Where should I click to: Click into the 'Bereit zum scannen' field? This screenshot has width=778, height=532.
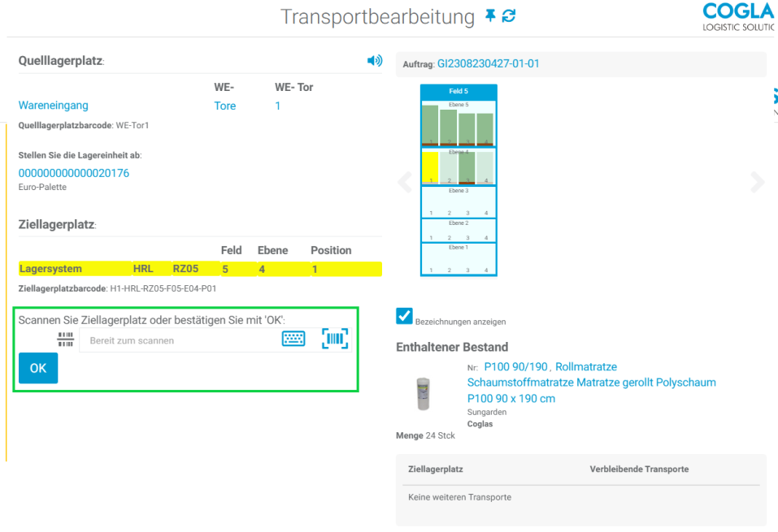(x=179, y=340)
